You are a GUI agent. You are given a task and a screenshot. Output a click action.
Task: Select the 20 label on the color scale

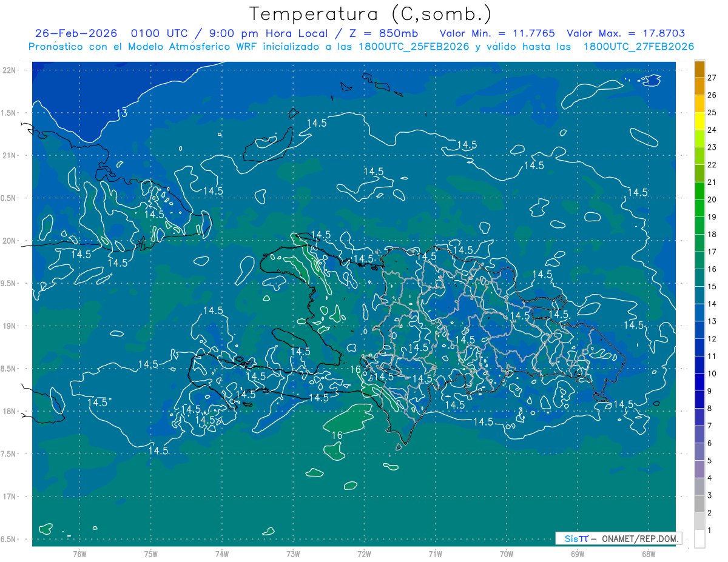click(712, 199)
